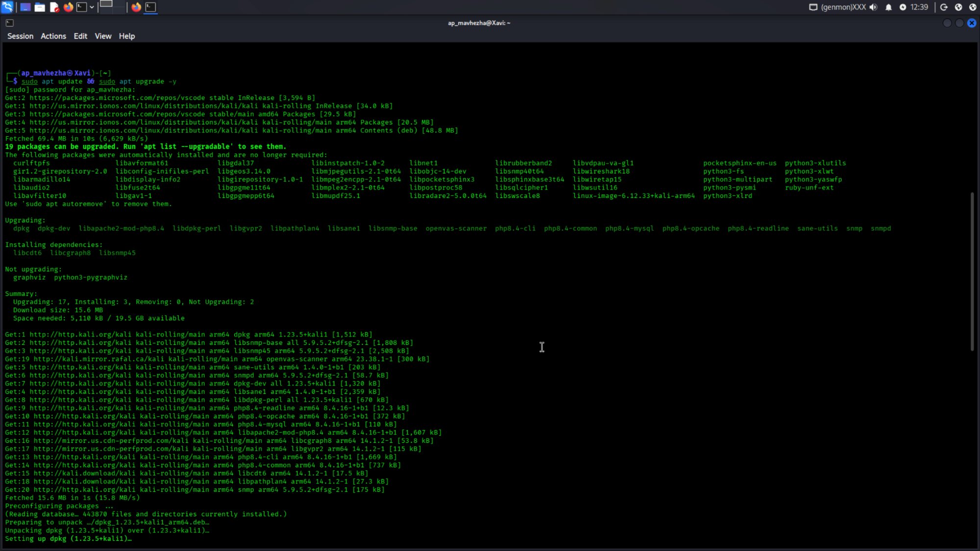980x551 pixels.
Task: Click 'linux-image-6.12.33+kali-arm64' package name
Action: [634, 195]
